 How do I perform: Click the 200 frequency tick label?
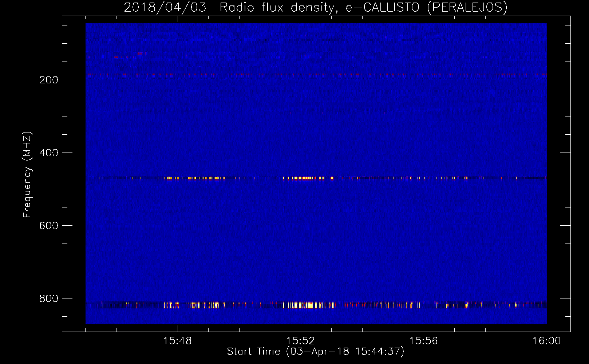coord(49,80)
